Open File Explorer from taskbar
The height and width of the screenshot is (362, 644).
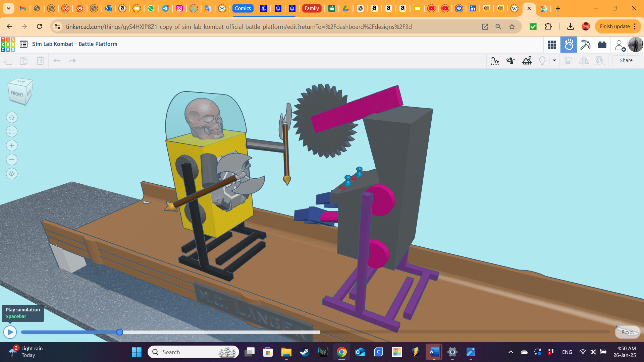coord(286,352)
